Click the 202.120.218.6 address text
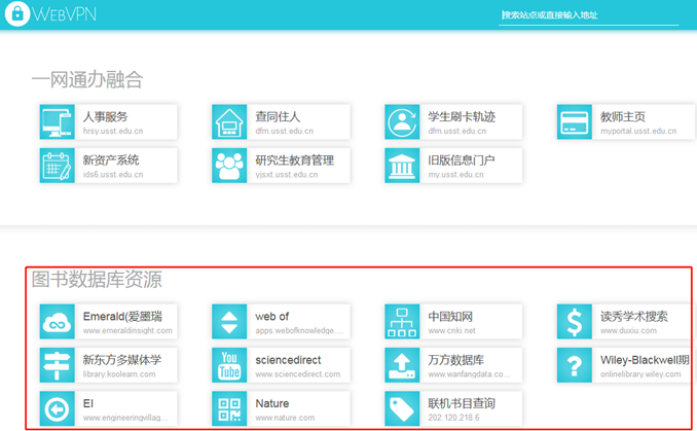This screenshot has width=697, height=431. [x=454, y=418]
